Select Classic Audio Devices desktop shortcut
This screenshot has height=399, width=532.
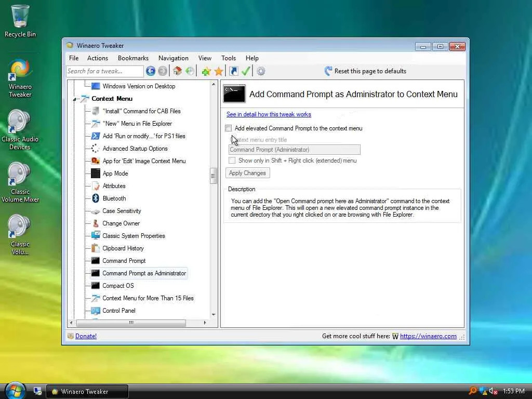pos(20,130)
